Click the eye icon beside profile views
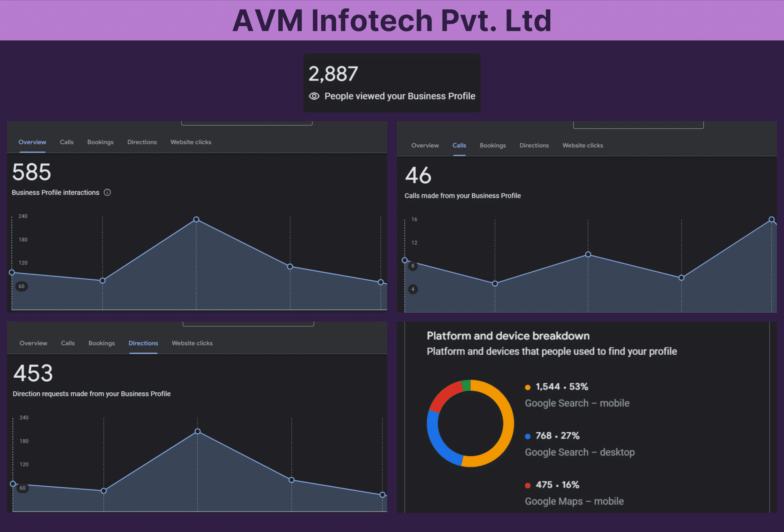Screen dimensions: 784x532 (x=314, y=96)
